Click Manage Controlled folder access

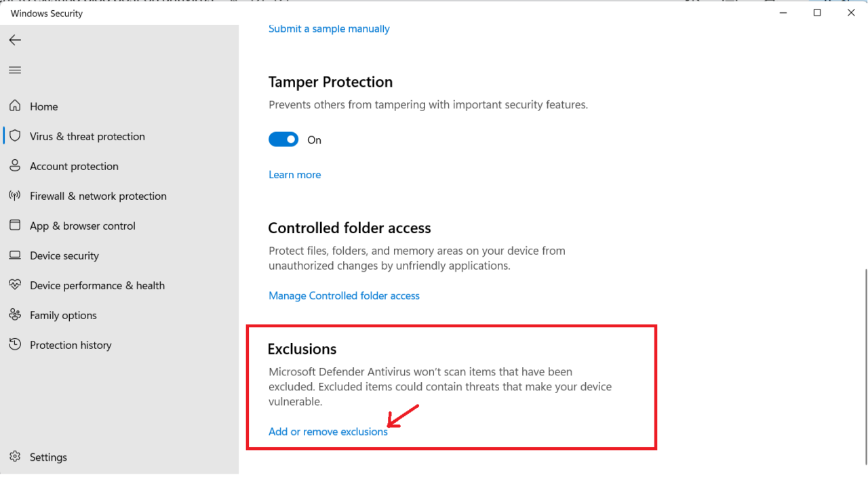344,295
